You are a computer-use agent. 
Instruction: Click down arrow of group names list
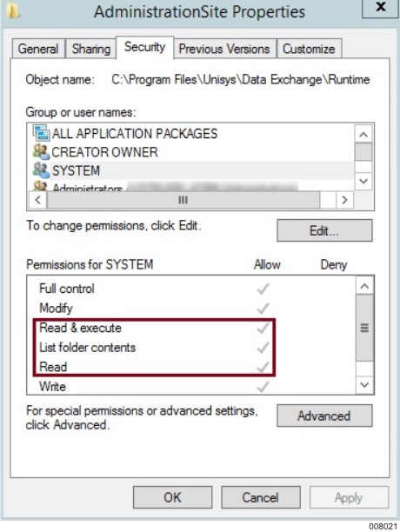click(x=363, y=181)
